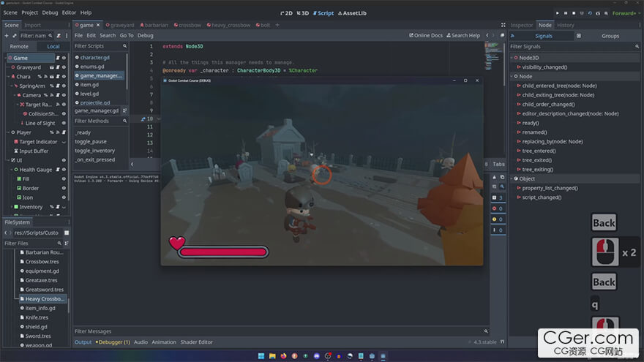Select the Heavy Crossbo... file in FileSystem

pos(42,299)
